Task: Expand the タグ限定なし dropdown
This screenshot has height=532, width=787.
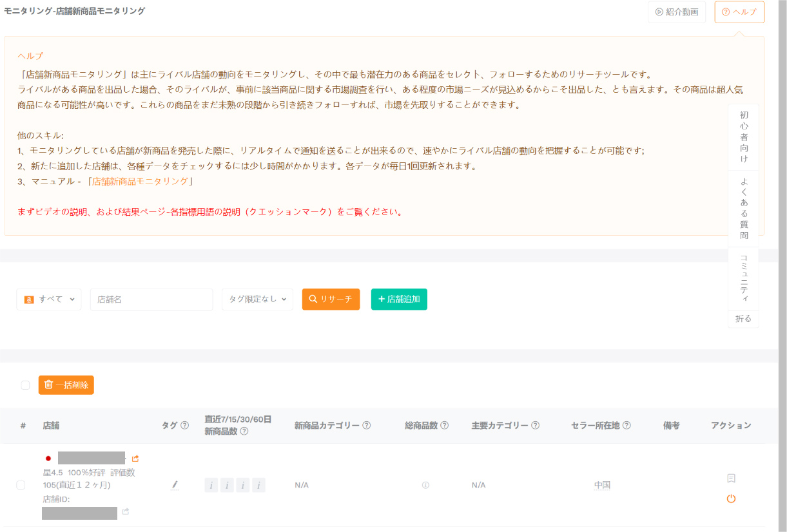Action: (x=257, y=299)
